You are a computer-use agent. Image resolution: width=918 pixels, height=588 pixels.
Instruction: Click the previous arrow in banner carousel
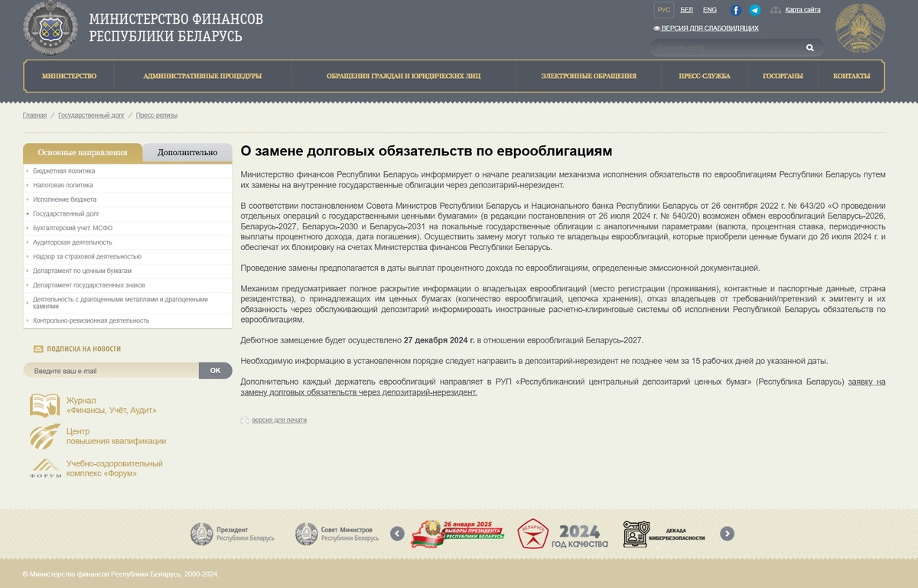tap(397, 534)
